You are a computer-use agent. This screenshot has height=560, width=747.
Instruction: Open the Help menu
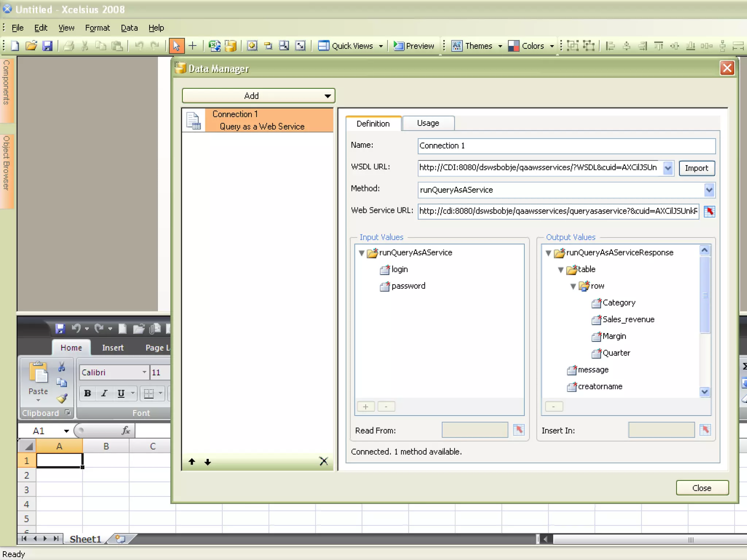[x=156, y=28]
